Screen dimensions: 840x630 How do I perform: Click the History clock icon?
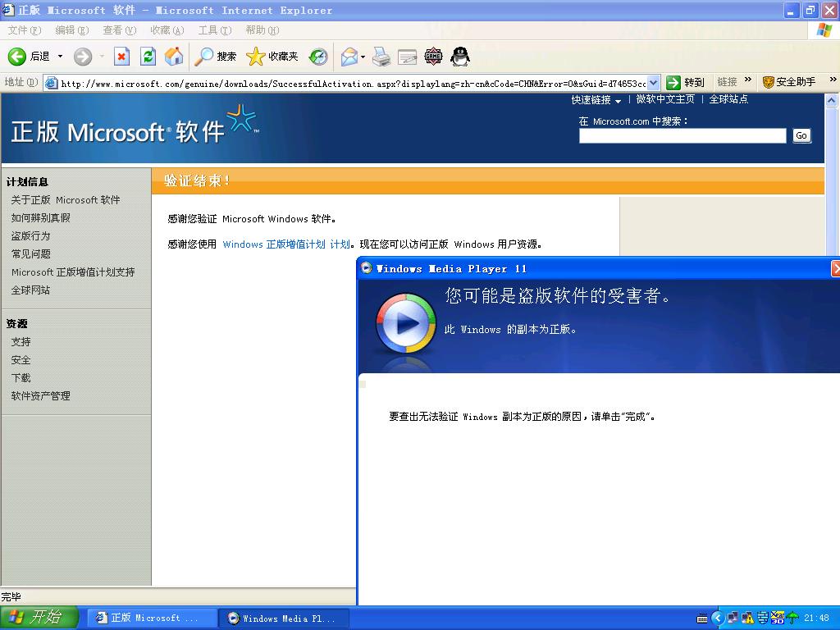[x=318, y=57]
